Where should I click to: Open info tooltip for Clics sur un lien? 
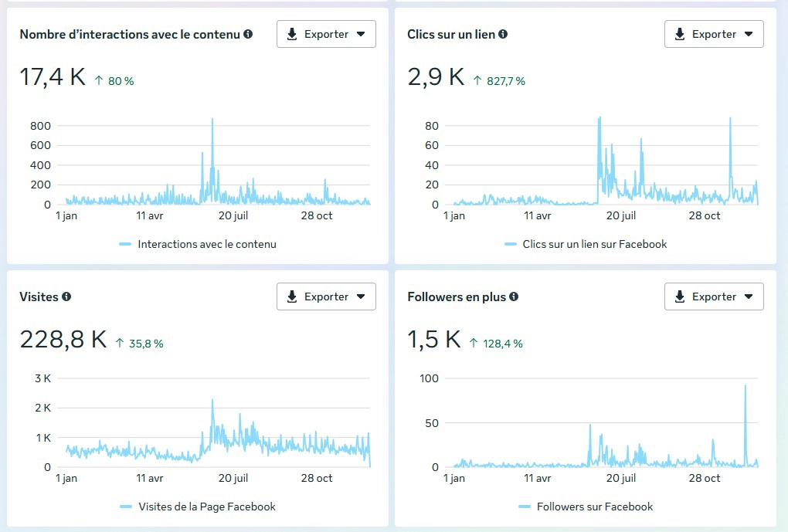click(503, 34)
